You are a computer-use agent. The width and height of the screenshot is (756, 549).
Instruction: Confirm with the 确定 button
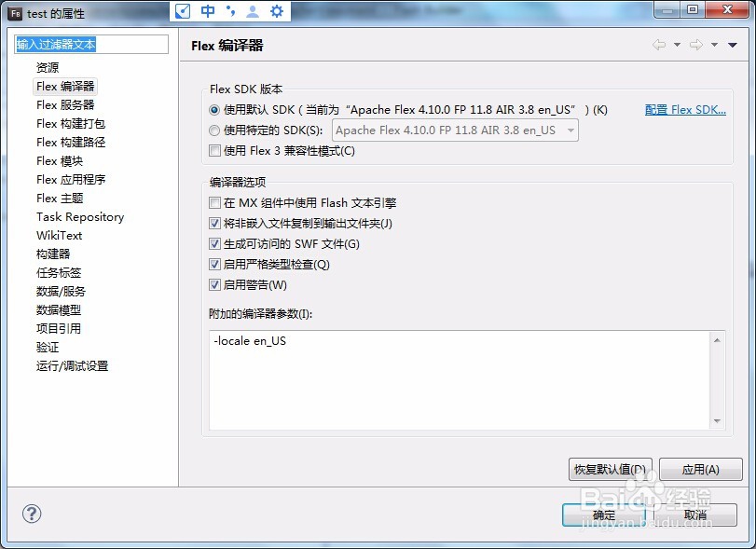pyautogui.click(x=604, y=515)
